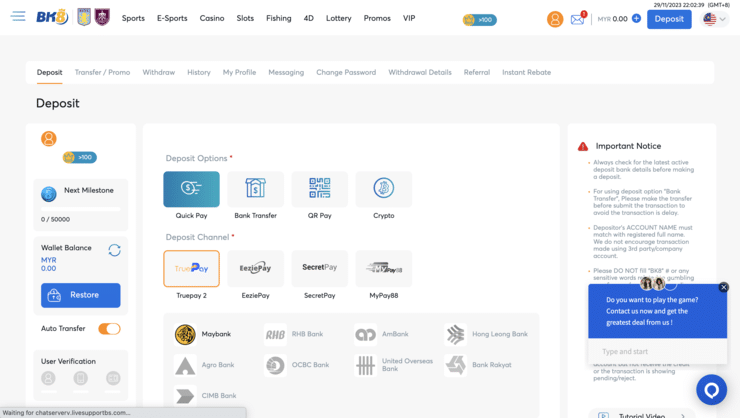The height and width of the screenshot is (418, 740).
Task: Select OCBC Bank
Action: [x=297, y=365]
